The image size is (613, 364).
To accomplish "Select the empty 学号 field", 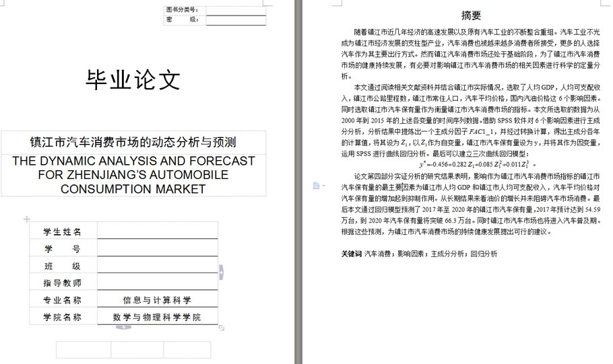I will click(x=158, y=249).
